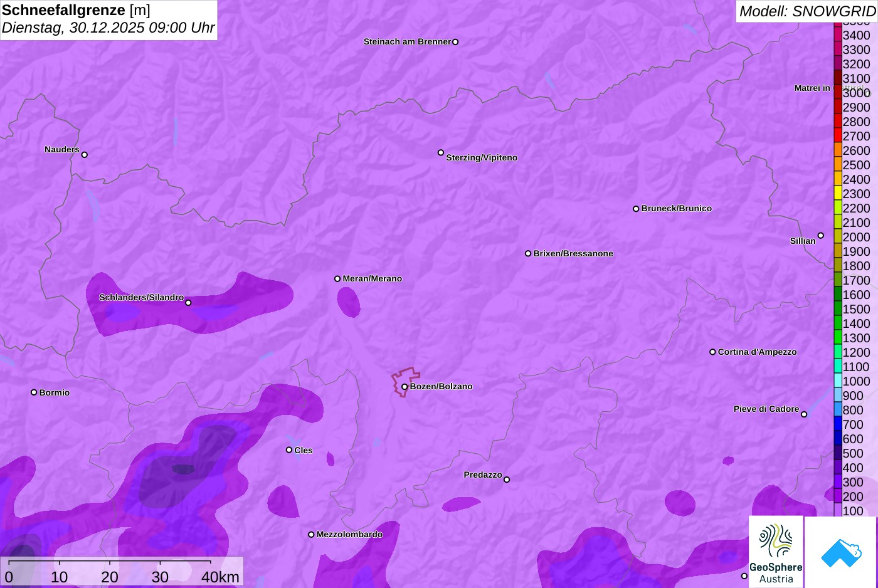This screenshot has width=878, height=588.
Task: Click the Bormio location marker
Action: [34, 392]
